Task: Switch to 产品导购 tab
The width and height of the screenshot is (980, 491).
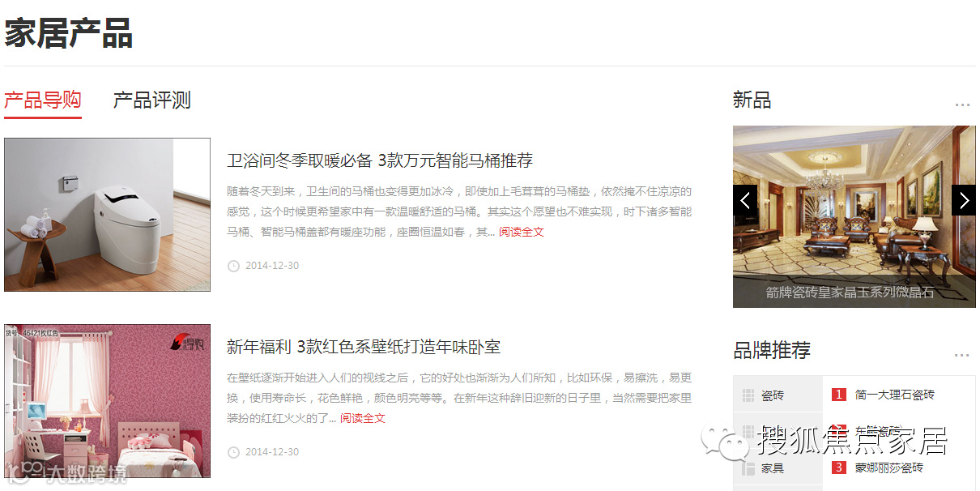Action: (x=43, y=100)
